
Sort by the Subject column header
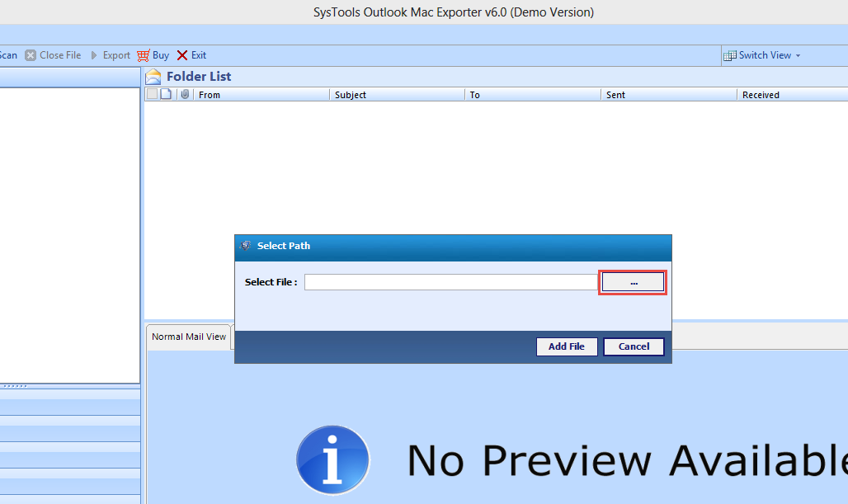click(x=397, y=95)
